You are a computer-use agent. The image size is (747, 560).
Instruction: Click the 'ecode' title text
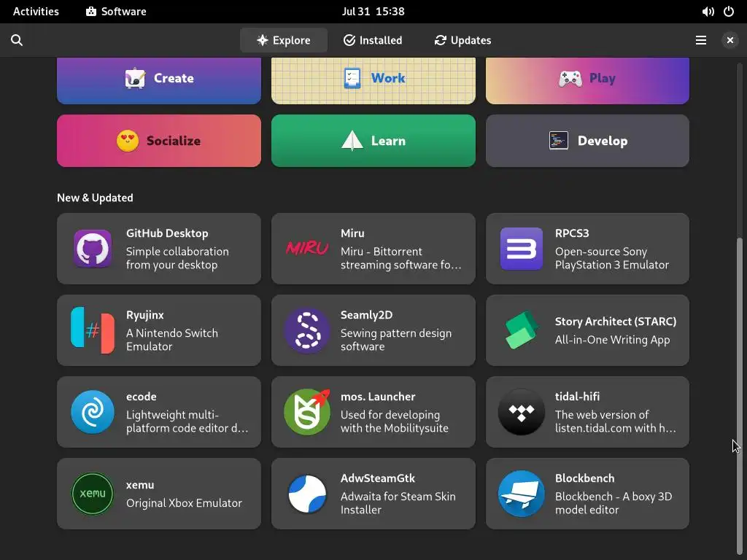(141, 397)
